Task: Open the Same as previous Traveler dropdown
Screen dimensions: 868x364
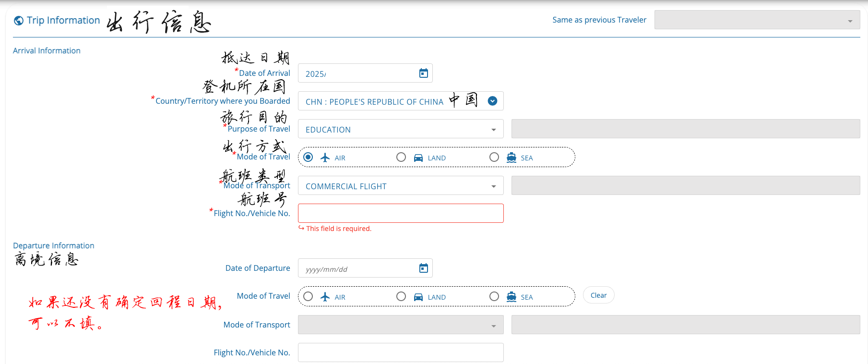Action: [757, 20]
